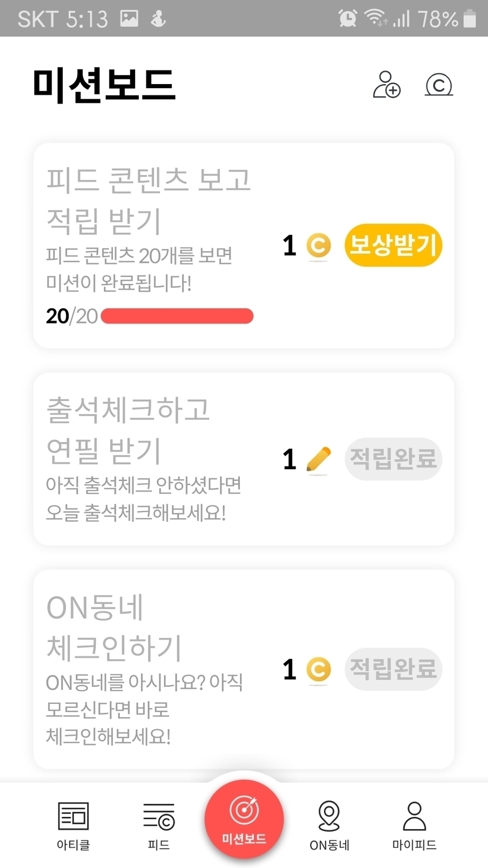488x868 pixels.
Task: Open the 피드 콘텐츠 보고 적립 받기 mission title
Action: click(x=148, y=200)
